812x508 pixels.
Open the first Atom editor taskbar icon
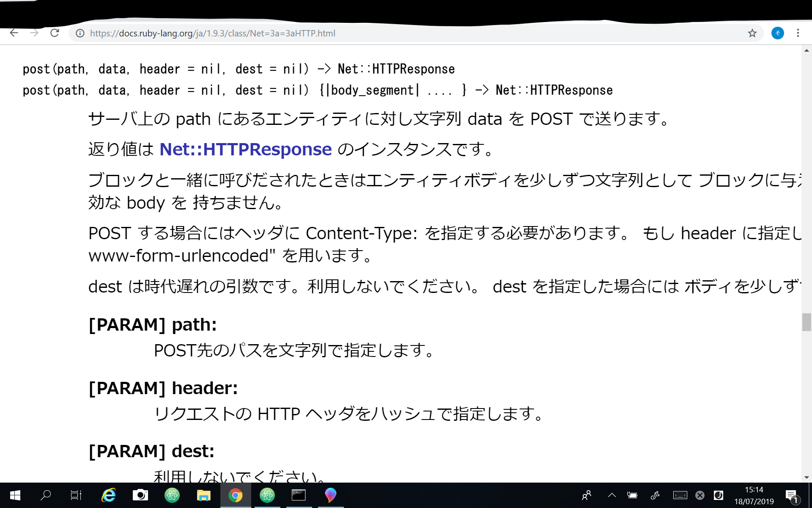click(172, 495)
